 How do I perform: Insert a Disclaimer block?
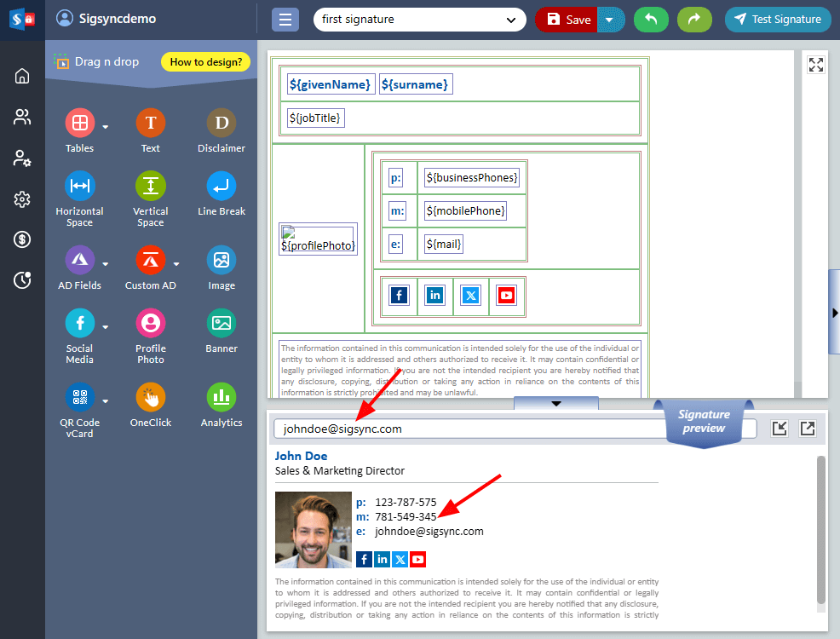click(222, 124)
